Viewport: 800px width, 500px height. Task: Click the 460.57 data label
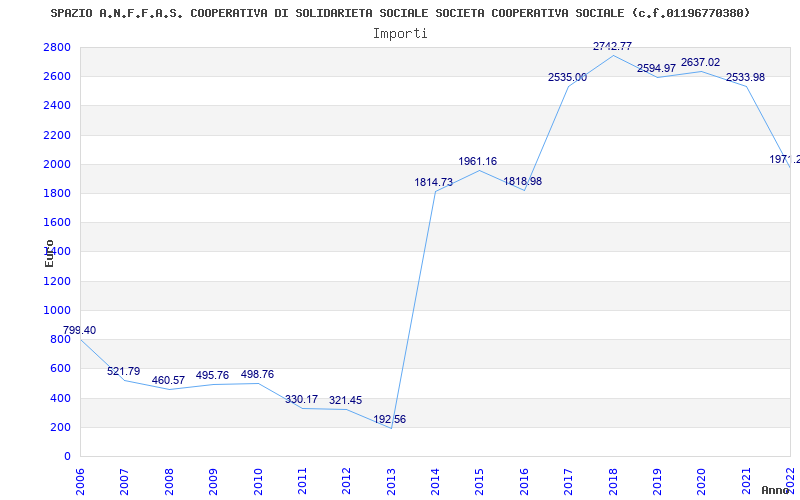tap(168, 381)
